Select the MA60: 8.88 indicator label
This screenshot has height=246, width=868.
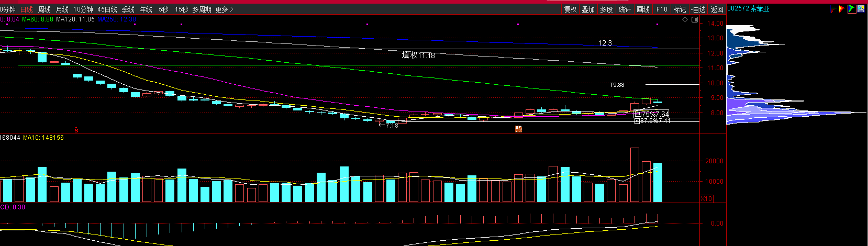(38, 19)
